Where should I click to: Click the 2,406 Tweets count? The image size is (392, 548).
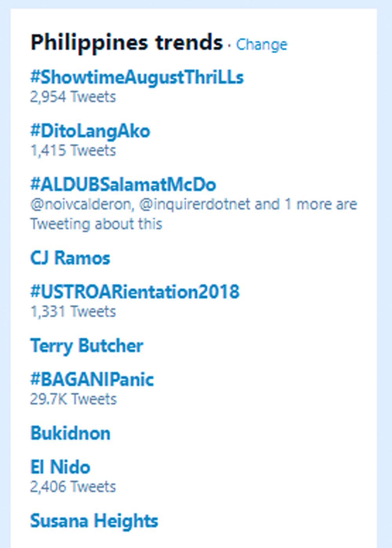73,487
